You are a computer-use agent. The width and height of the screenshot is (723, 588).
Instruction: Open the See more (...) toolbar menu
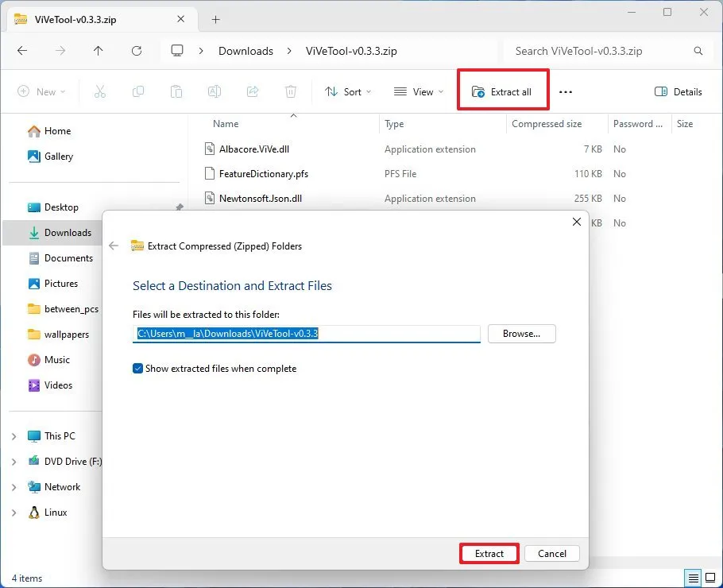tap(566, 91)
